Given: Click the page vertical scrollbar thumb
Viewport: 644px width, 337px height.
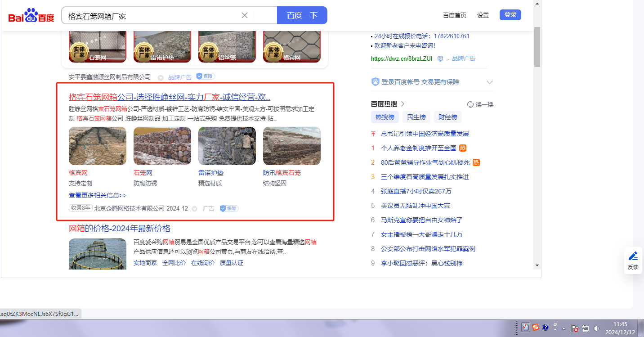Looking at the screenshot, I should (537, 47).
